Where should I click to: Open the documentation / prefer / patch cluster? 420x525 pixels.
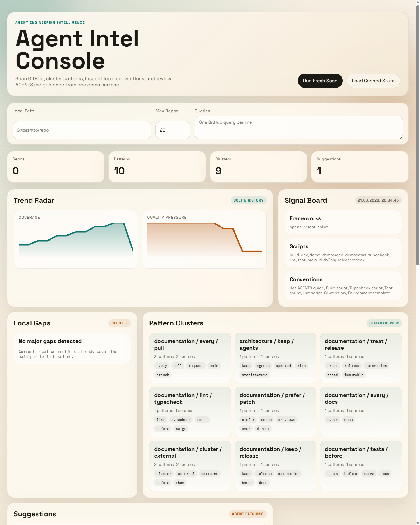[275, 412]
